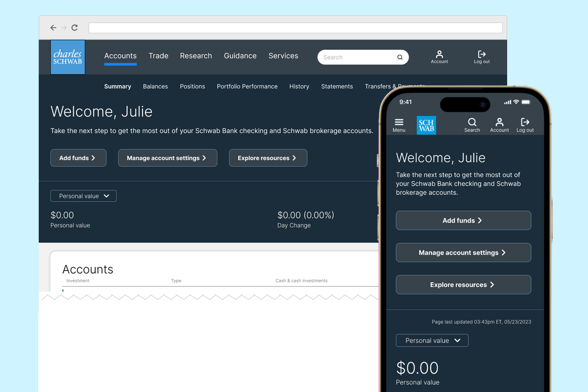Go to Portfolio Performance
Viewport: 588px width, 392px height.
pyautogui.click(x=247, y=87)
